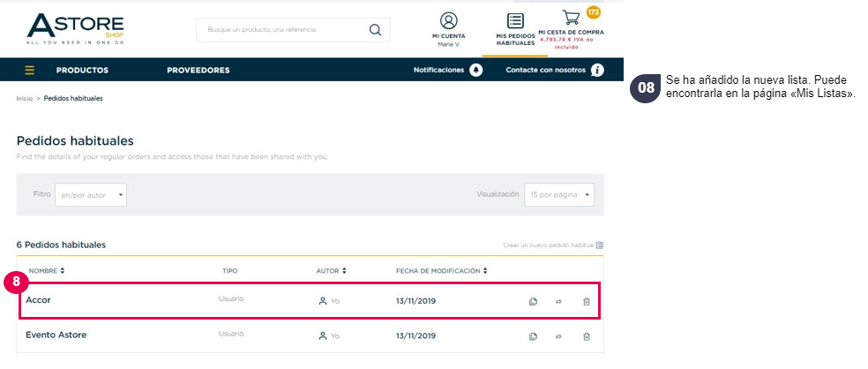Viewport: 868px width, 369px height.
Task: Click the Contacte con nosotros info icon
Action: 596,71
